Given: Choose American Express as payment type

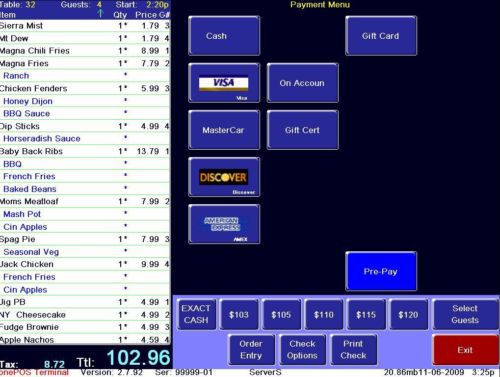Looking at the screenshot, I should point(224,224).
